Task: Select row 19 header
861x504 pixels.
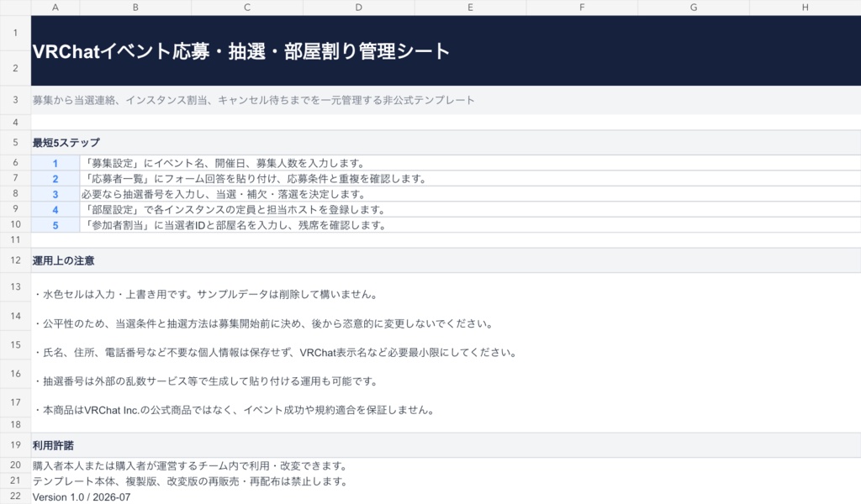Action: [15, 444]
